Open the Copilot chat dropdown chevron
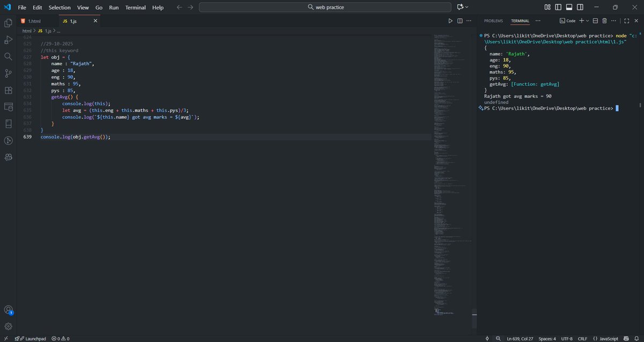Screen dimensions: 644x342 click(467, 7)
